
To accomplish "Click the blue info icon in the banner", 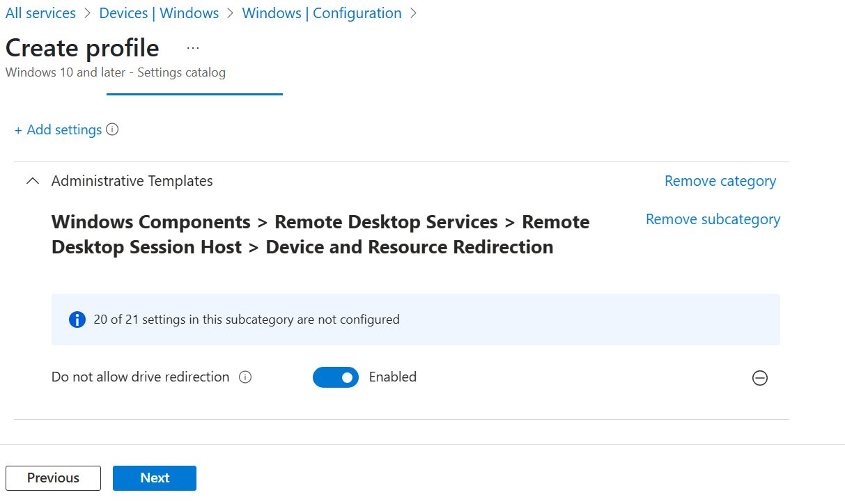I will pyautogui.click(x=77, y=320).
